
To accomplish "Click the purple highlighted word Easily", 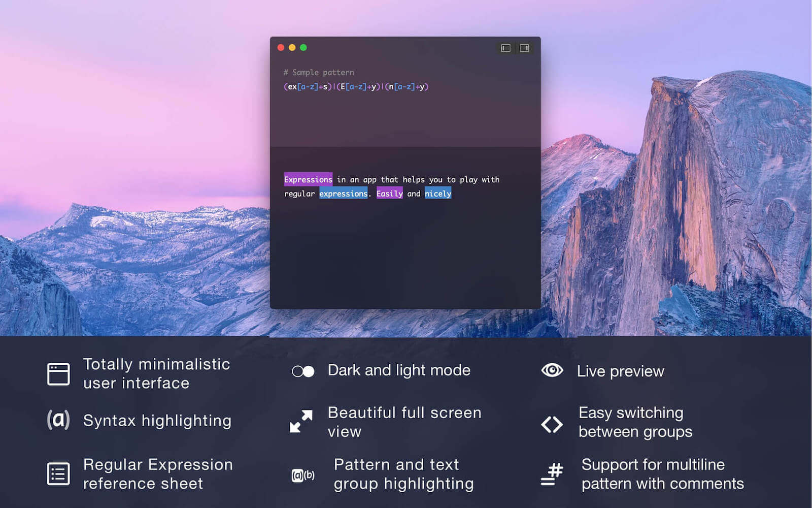I will (390, 194).
